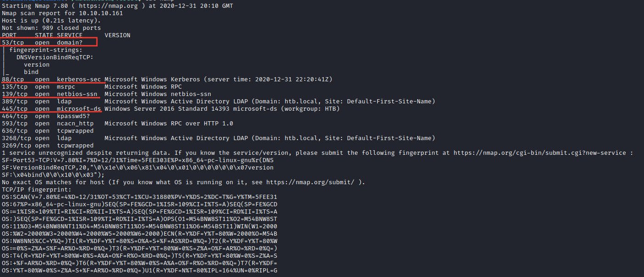Click the 'TCP/IP fingerprint:' heading
644x277 pixels.
coord(37,190)
